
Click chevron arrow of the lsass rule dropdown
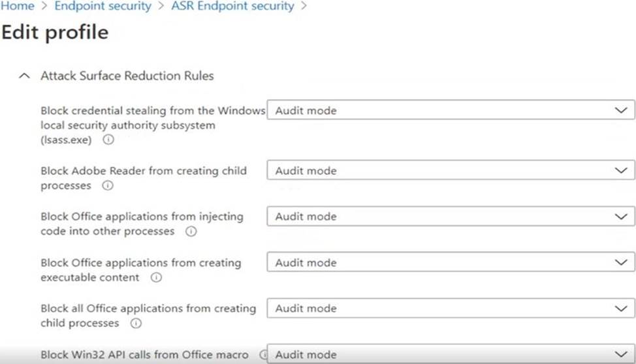point(621,110)
